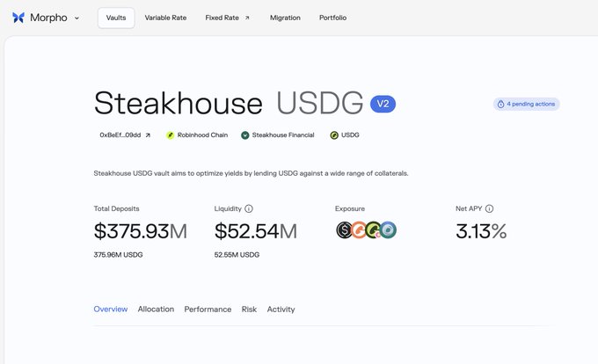Show the Liquidity info tooltip icon
The width and height of the screenshot is (598, 364).
point(249,208)
